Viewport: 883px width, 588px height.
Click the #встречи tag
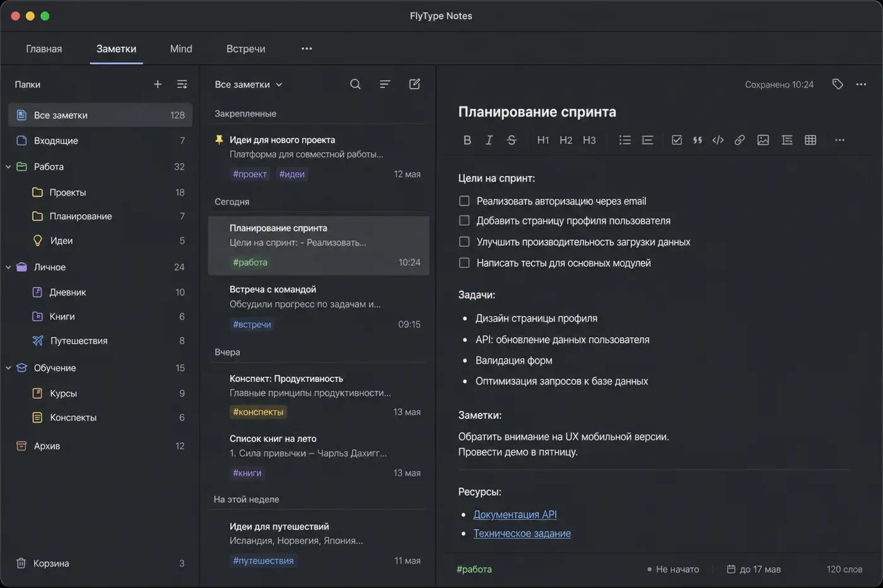(x=252, y=324)
